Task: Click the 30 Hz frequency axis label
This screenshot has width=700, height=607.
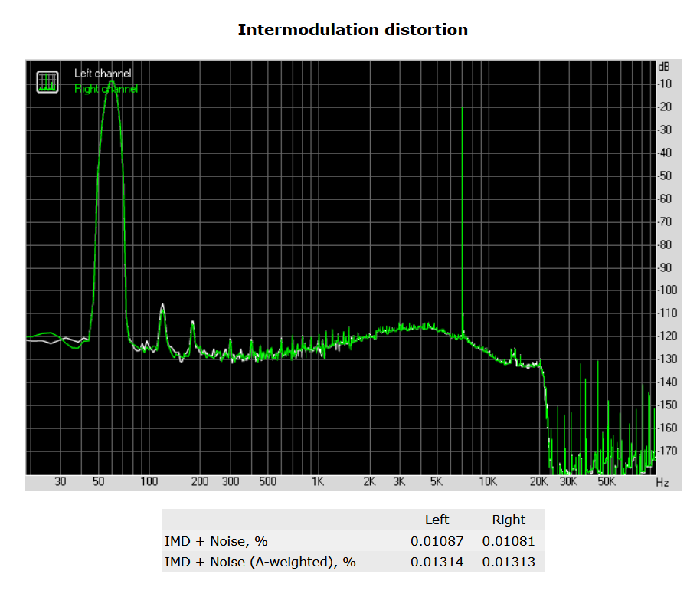Action: pyautogui.click(x=61, y=481)
